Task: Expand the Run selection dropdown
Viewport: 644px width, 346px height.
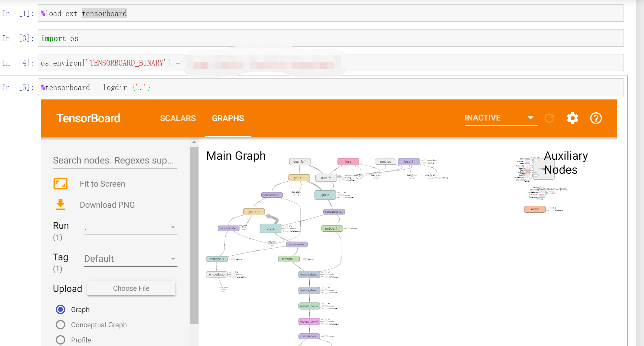Action: coord(131,228)
